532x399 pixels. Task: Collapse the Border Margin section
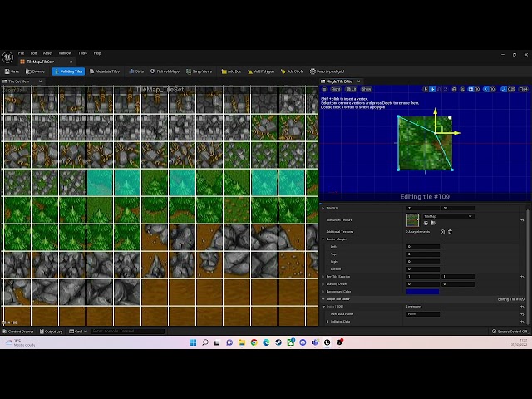point(323,239)
